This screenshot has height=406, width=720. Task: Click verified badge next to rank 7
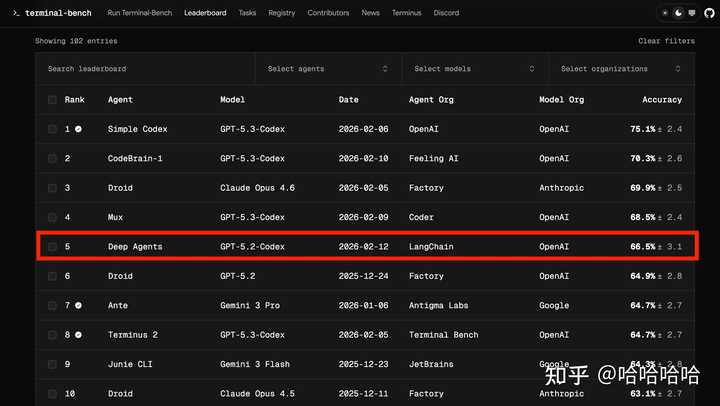coord(79,305)
